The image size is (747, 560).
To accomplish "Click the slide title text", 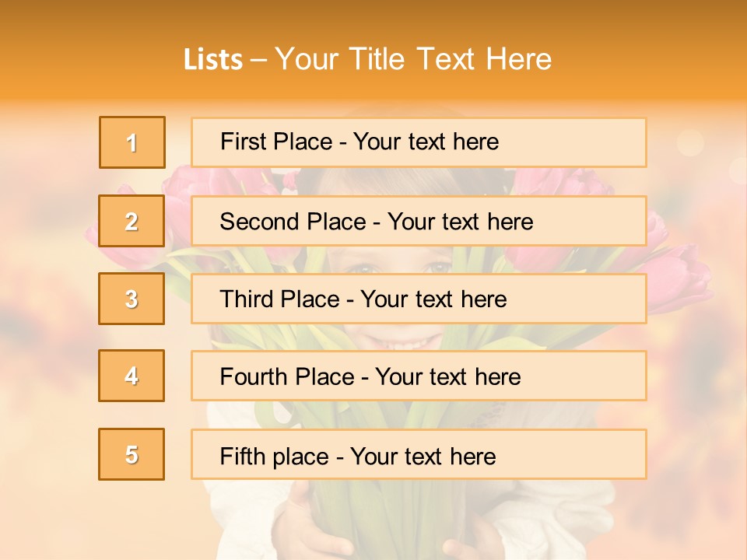I will [367, 59].
